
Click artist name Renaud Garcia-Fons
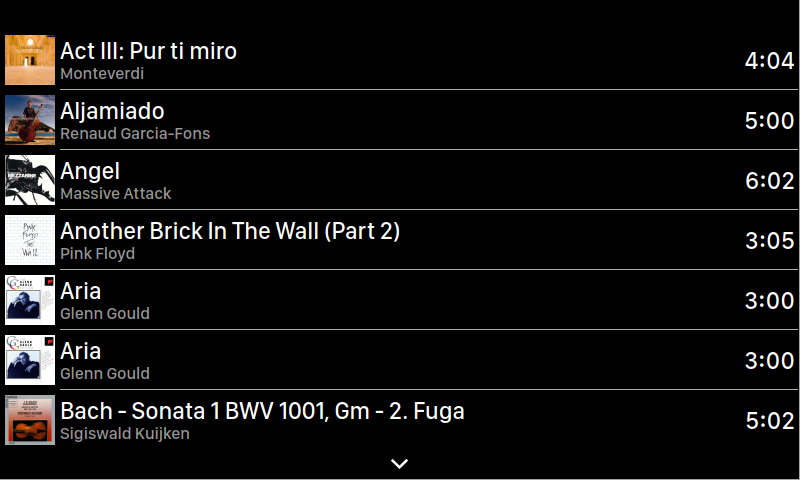tap(135, 134)
